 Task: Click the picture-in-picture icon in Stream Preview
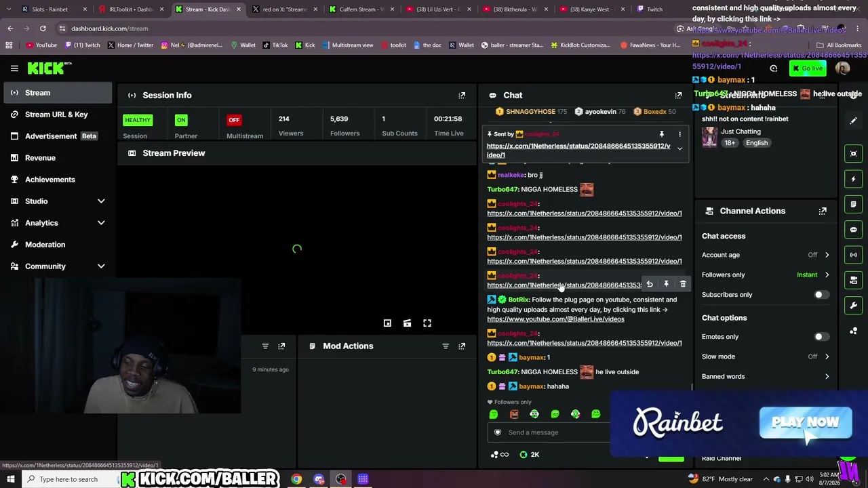tap(387, 323)
